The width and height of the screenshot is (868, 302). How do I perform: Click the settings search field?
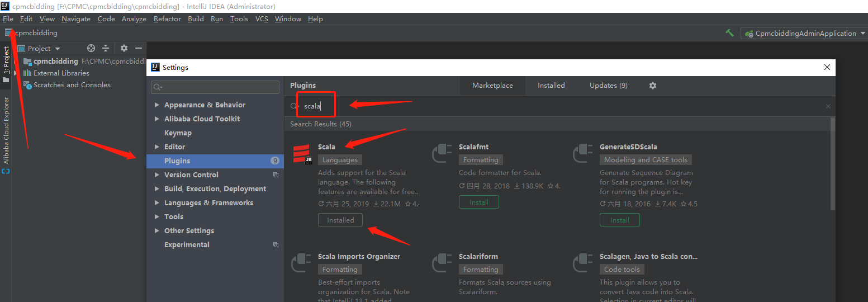(x=215, y=87)
